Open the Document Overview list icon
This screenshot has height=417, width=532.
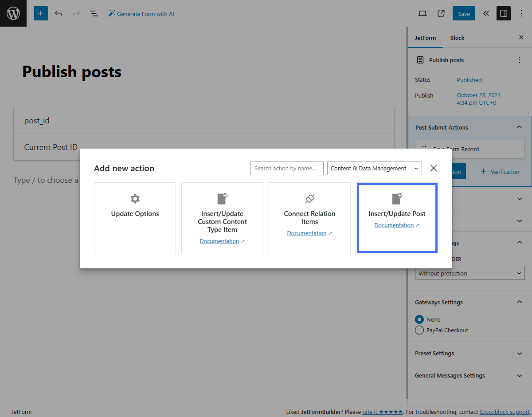[94, 13]
